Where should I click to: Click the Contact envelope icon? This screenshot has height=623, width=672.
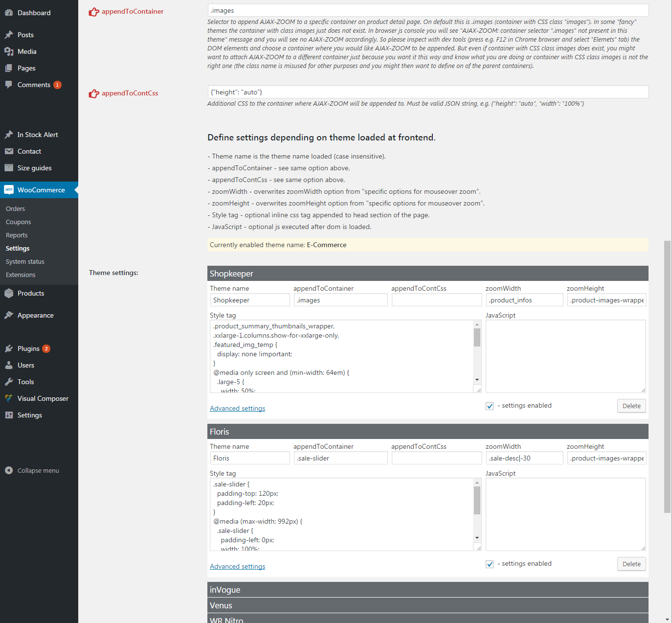pos(9,151)
